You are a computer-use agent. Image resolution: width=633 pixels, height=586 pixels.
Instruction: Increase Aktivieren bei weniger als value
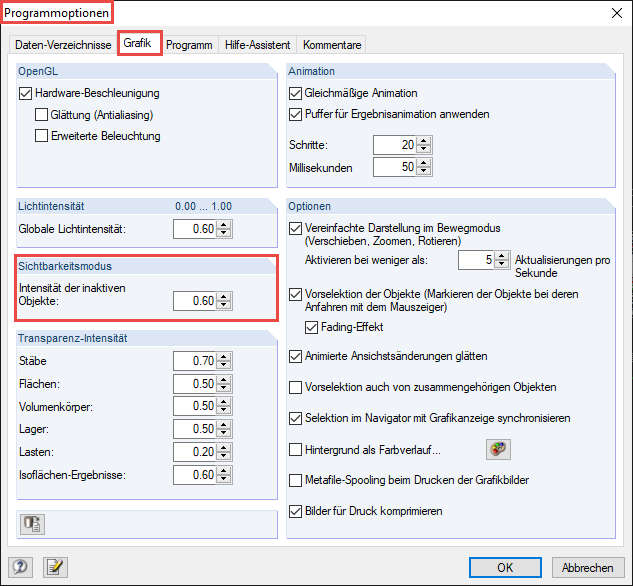[501, 256]
